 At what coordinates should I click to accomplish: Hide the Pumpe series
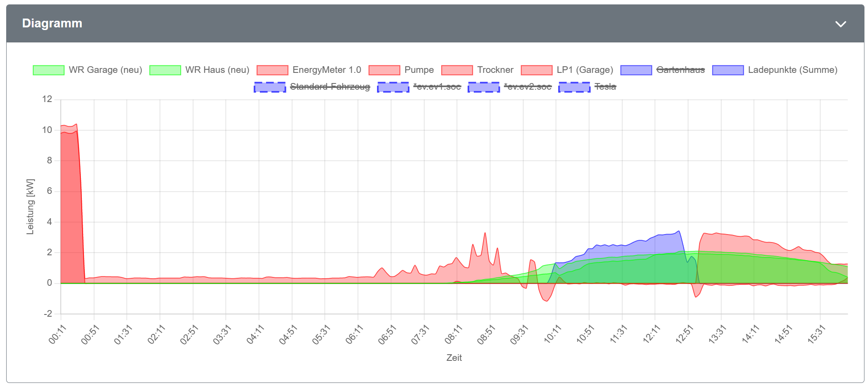(x=419, y=70)
